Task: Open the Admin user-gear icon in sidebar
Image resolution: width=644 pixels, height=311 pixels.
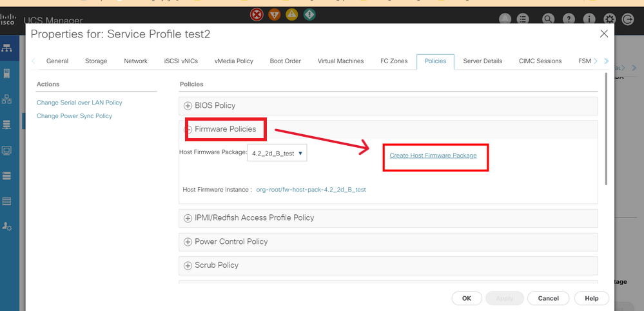Action: tap(7, 226)
